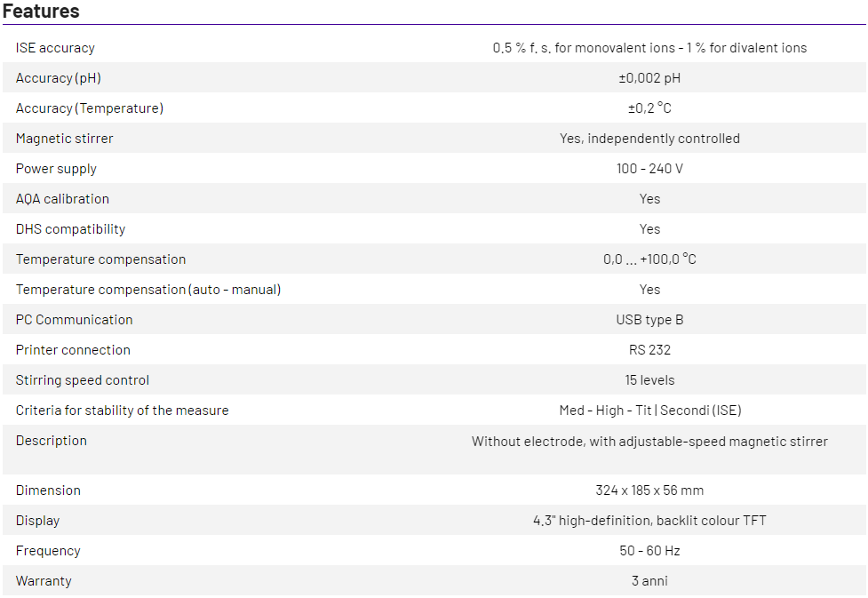868x598 pixels.
Task: Click Criteria for stability of the measure
Action: (x=123, y=411)
